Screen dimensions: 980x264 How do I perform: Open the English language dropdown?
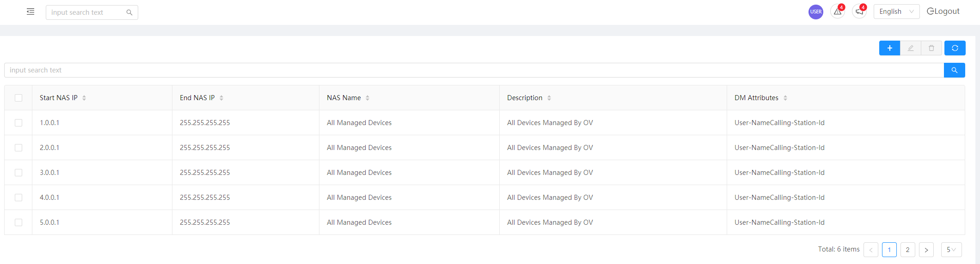[896, 12]
